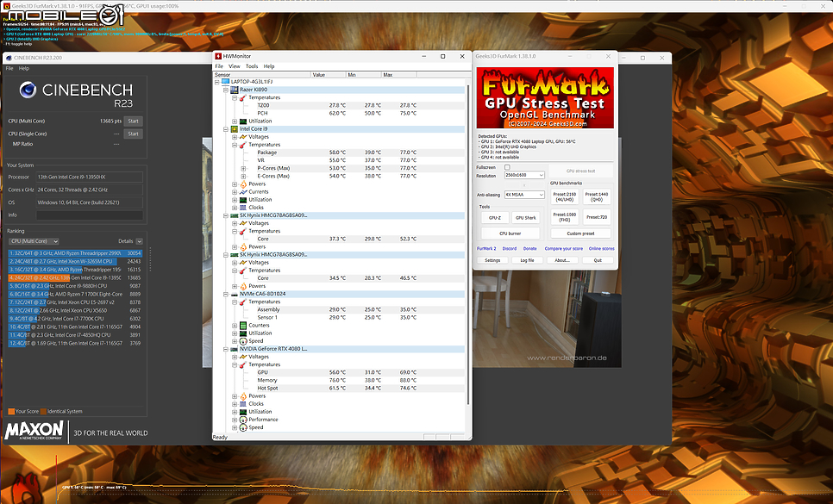Quit FurMark
Viewport: 833px width, 504px height.
click(598, 260)
